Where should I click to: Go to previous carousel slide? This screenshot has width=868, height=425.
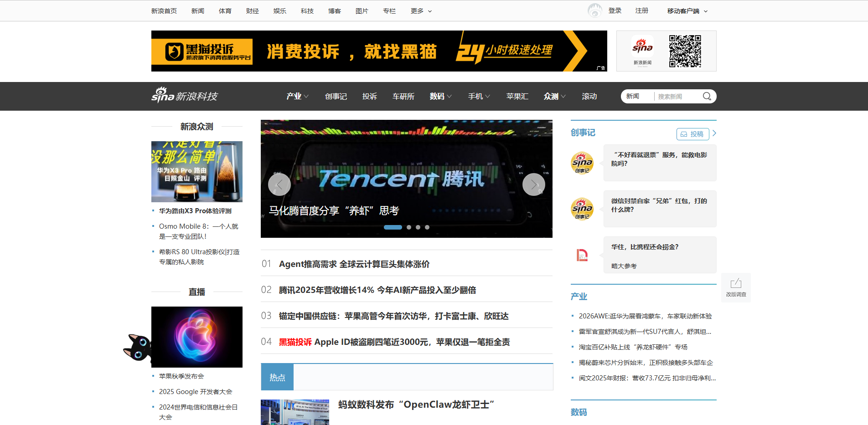(279, 184)
